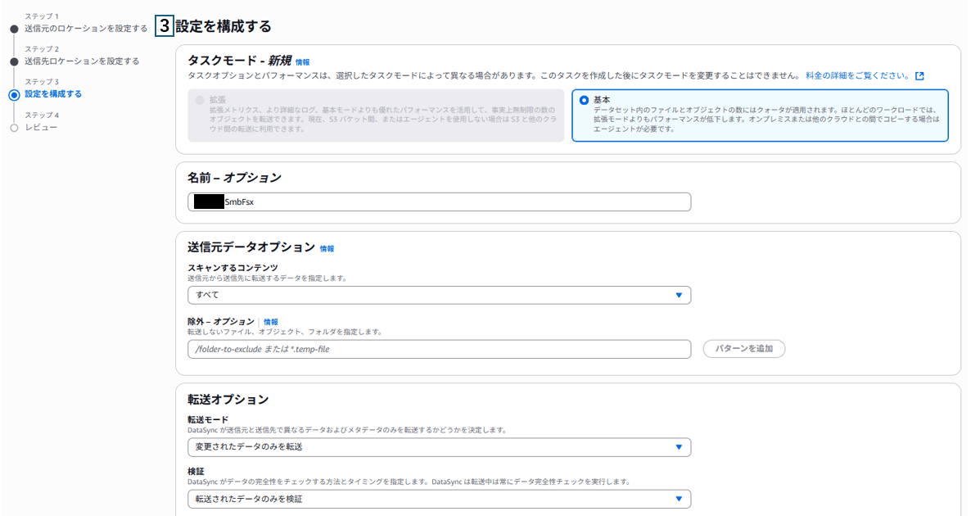The width and height of the screenshot is (980, 516).
Task: Open the 検証 dropdown menu
Action: [439, 499]
